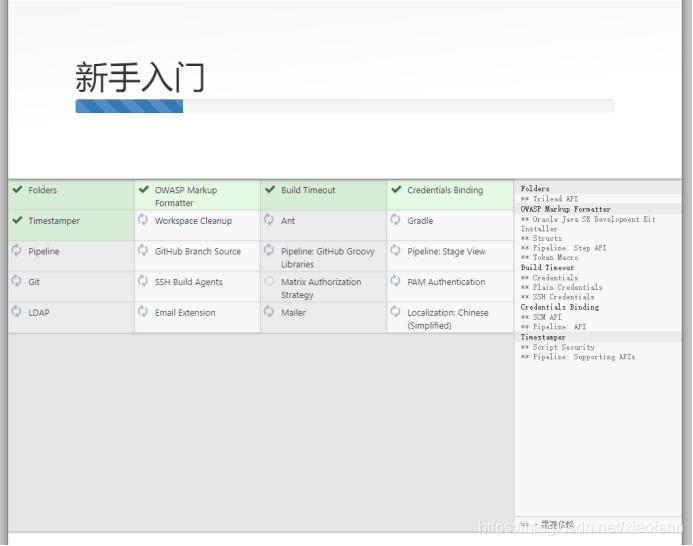
Task: Click the Pipeline: Supporting APIs log entry
Action: coord(578,357)
